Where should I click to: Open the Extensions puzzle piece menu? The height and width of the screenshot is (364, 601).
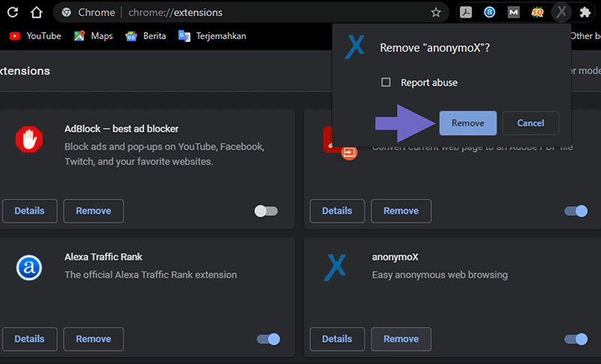pyautogui.click(x=585, y=12)
